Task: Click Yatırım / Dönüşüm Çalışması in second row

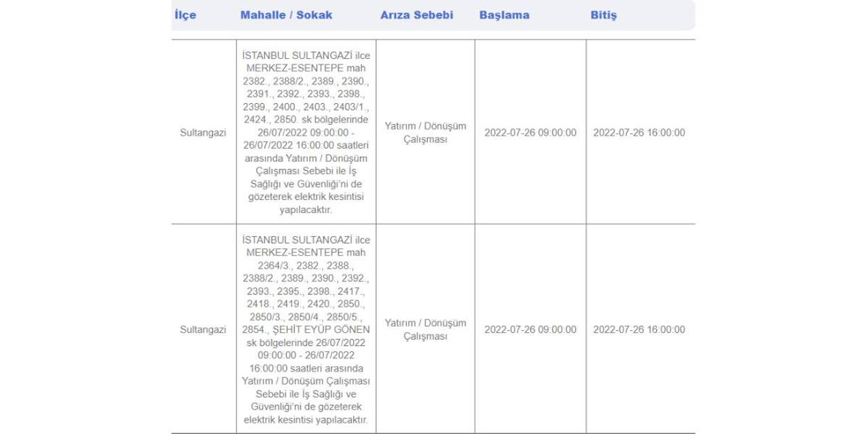Action: (426, 330)
